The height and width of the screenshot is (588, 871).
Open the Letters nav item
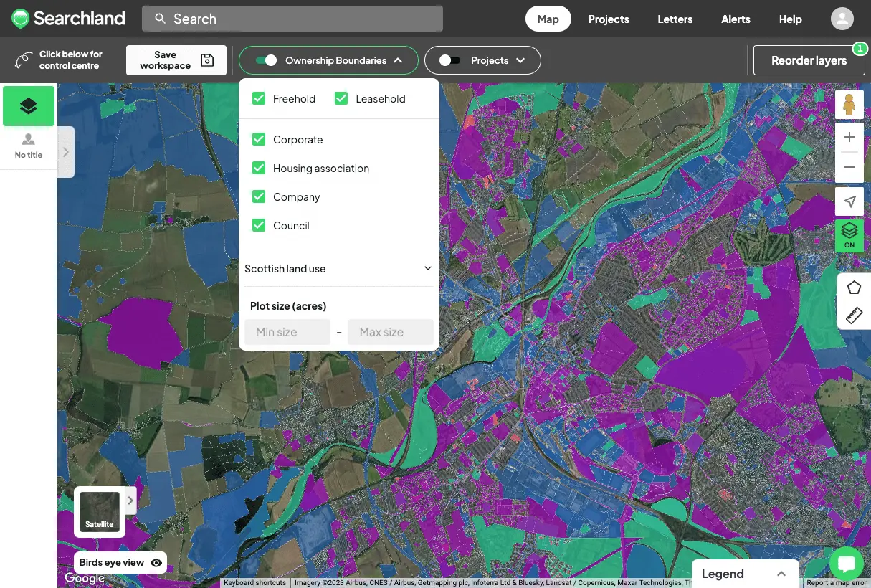675,19
